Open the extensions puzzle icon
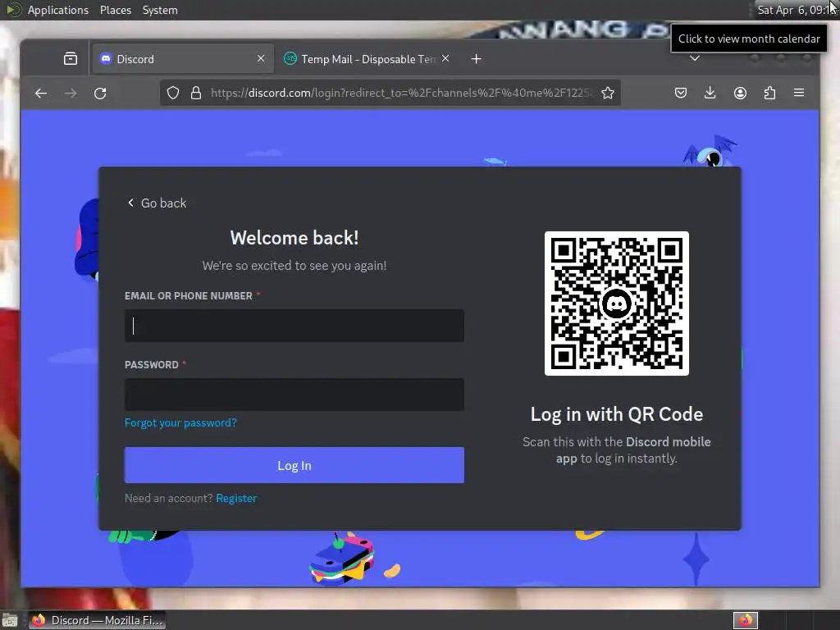 (769, 94)
